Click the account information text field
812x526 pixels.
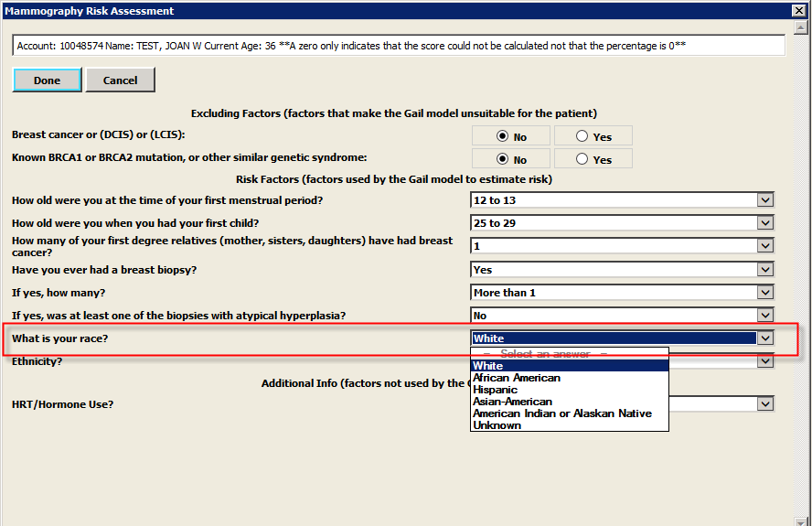(398, 46)
